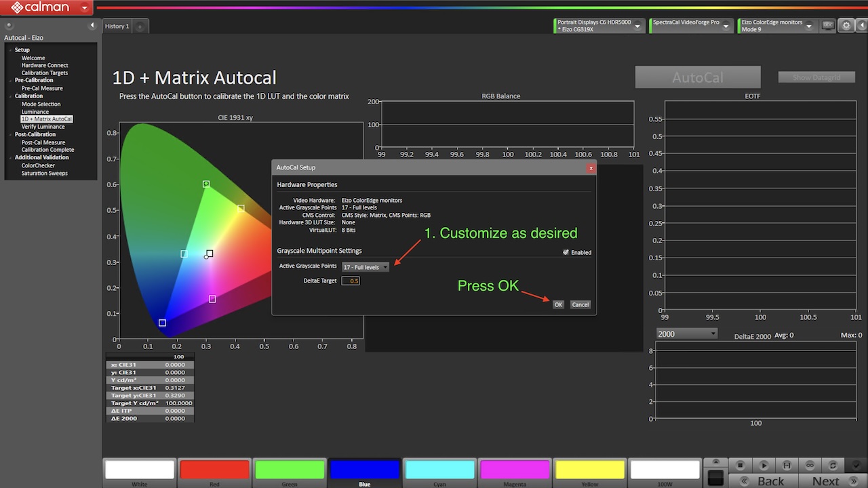Click the DeltaE Target input field
868x488 pixels.
coord(351,281)
